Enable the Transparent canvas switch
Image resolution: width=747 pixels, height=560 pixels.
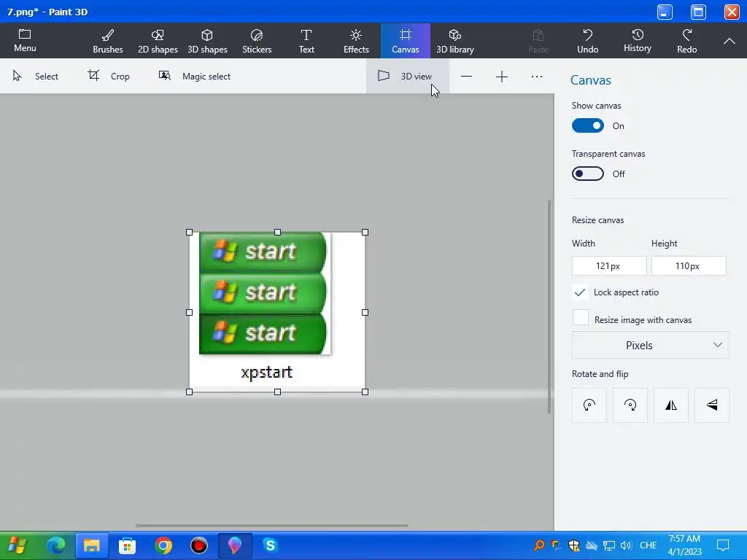(x=587, y=174)
